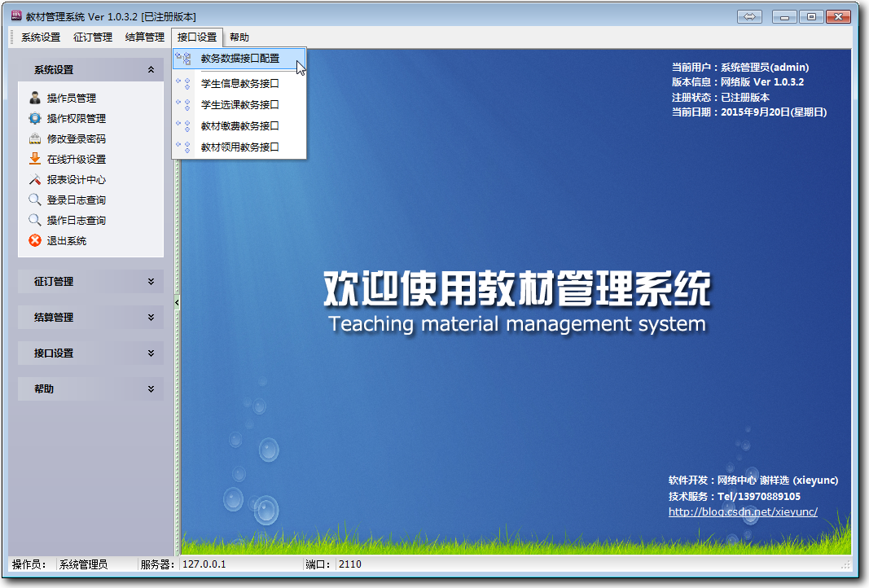The image size is (869, 588).
Task: Click the red 退出系统 icon
Action: pyautogui.click(x=35, y=240)
